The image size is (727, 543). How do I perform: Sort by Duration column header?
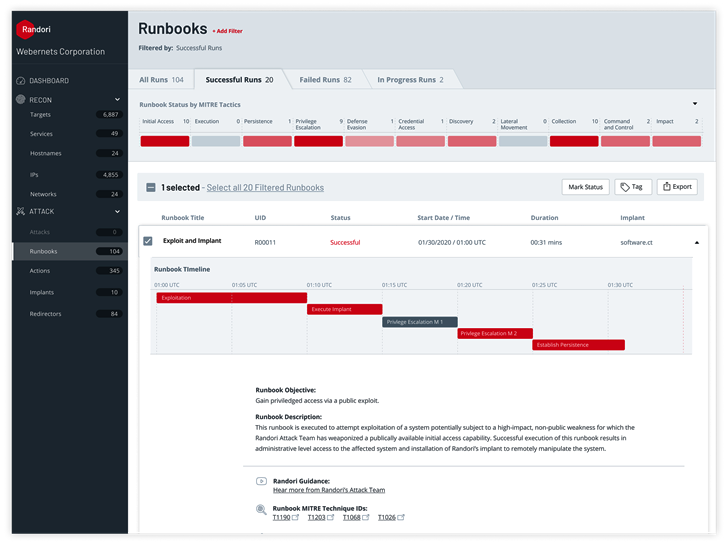click(x=544, y=217)
